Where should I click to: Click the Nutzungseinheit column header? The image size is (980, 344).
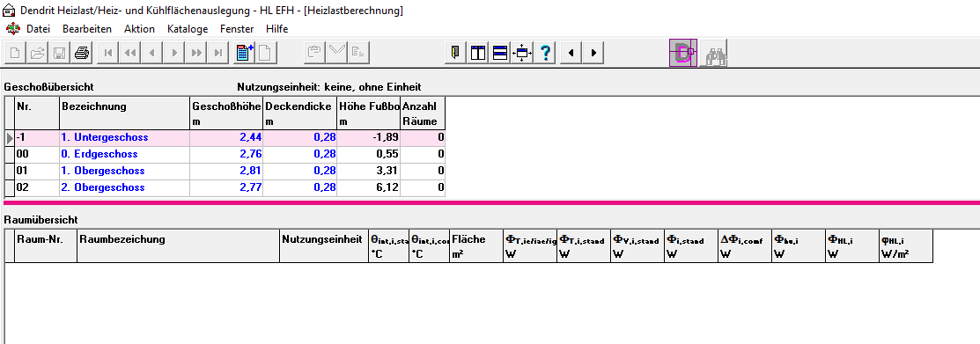click(x=324, y=246)
